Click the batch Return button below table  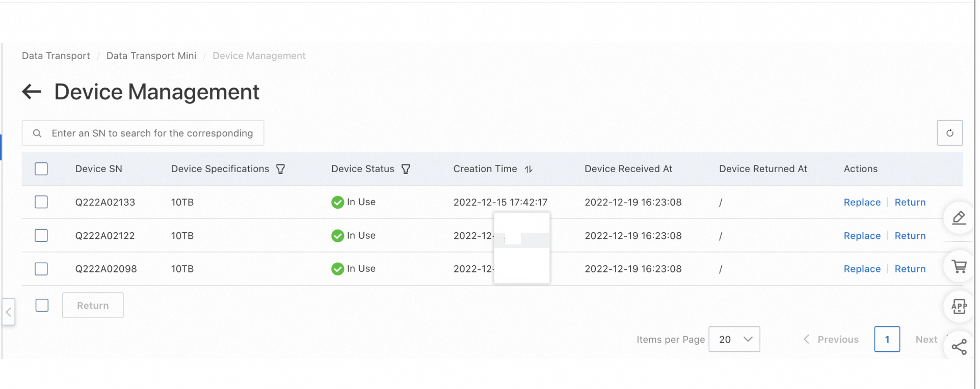point(93,305)
